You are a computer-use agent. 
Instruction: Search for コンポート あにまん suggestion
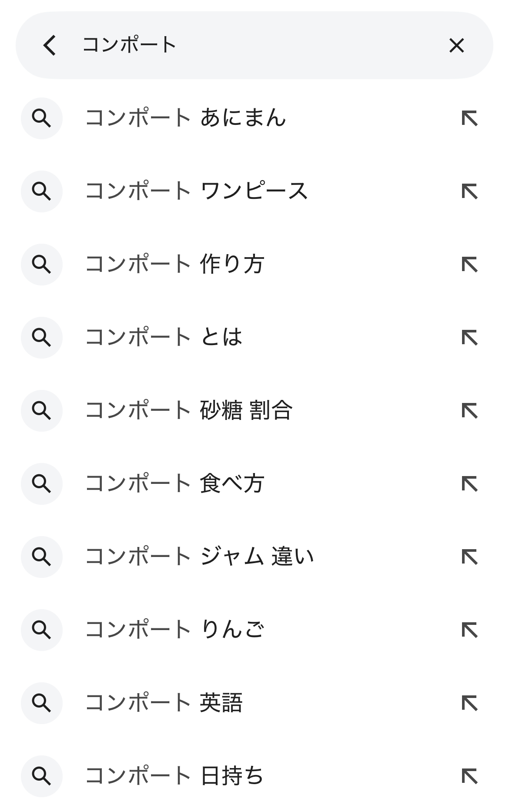[x=185, y=118]
